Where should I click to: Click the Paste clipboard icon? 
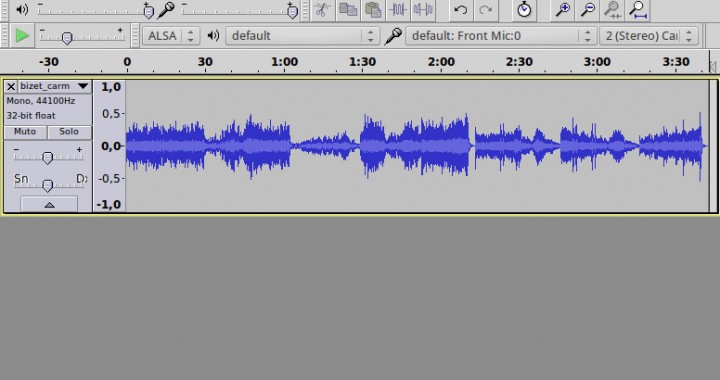(x=373, y=10)
